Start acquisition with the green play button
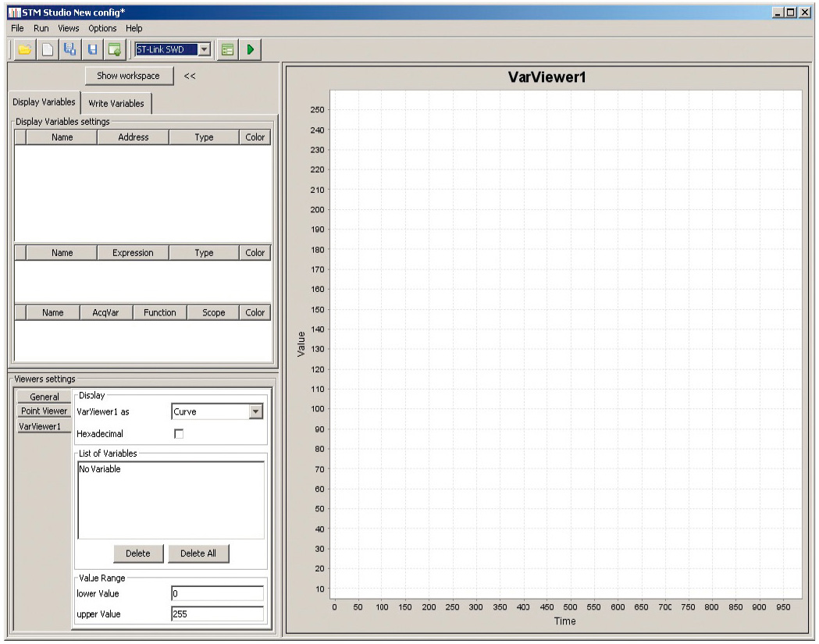The image size is (819, 644). [x=250, y=50]
